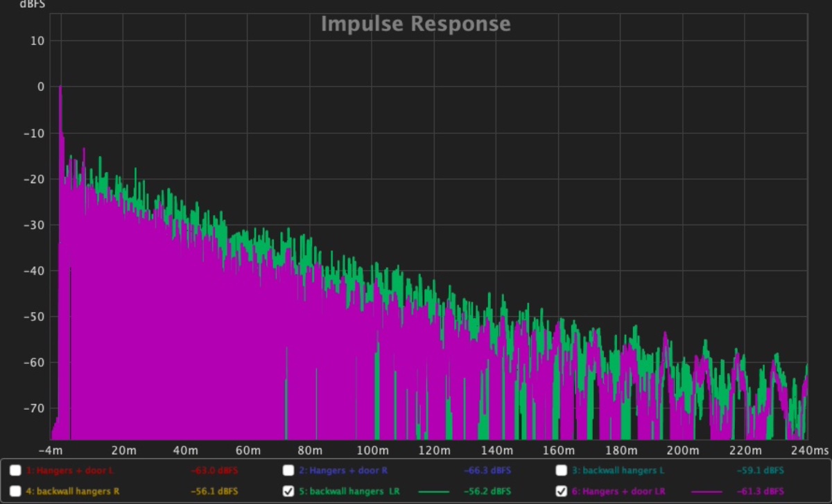Check the 'backwall hangers R' checkbox
832x504 pixels.
click(x=15, y=491)
